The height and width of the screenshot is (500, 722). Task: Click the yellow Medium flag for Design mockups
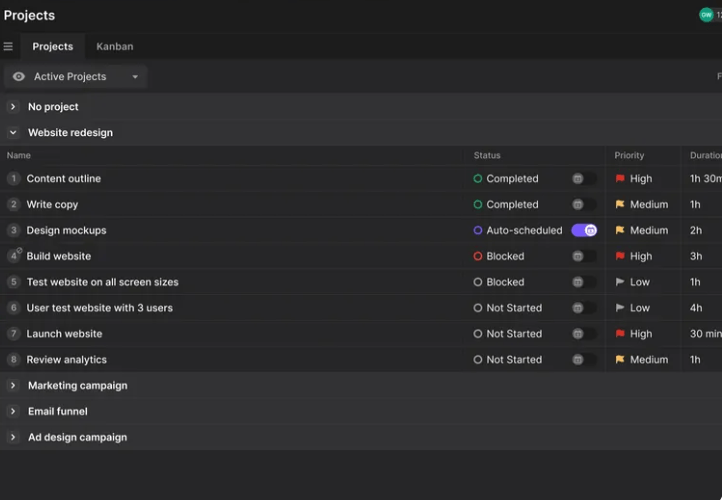pyautogui.click(x=620, y=230)
